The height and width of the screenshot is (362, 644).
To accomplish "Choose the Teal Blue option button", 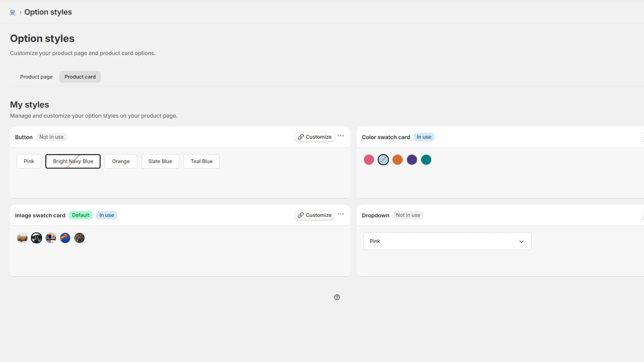I will [202, 161].
